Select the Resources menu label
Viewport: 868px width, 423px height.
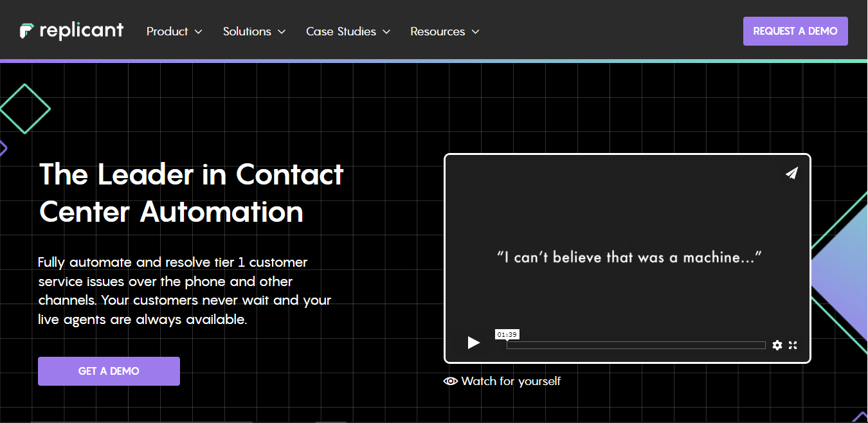pos(437,32)
